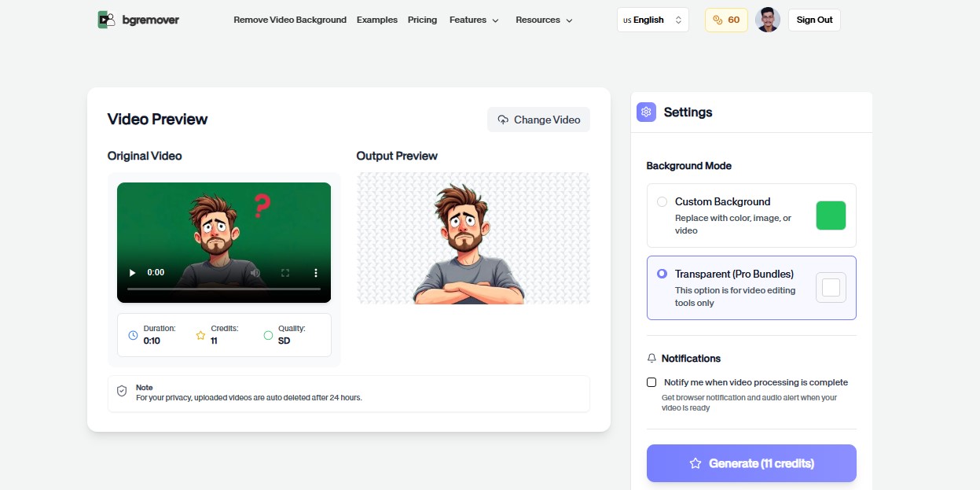
Task: Play the original video
Action: point(132,273)
